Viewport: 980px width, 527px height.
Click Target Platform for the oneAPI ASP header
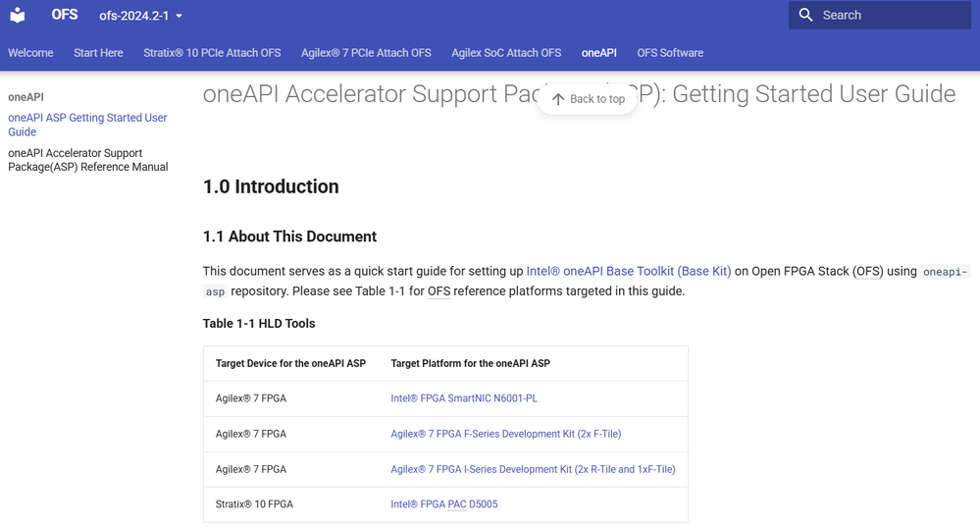point(470,363)
